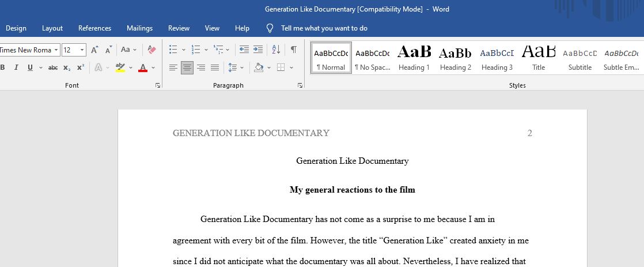Screen dimensions: 644x267
Task: Align text right
Action: point(201,67)
